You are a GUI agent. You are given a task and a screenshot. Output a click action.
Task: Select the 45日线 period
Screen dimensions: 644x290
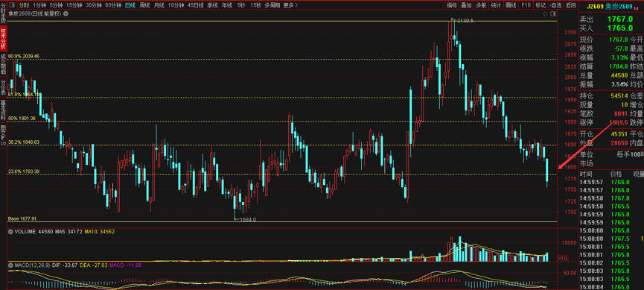click(x=196, y=5)
